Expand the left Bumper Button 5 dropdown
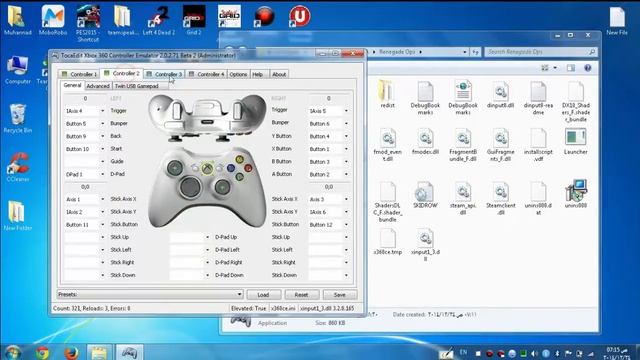This screenshot has height=360, width=640. tap(102, 124)
